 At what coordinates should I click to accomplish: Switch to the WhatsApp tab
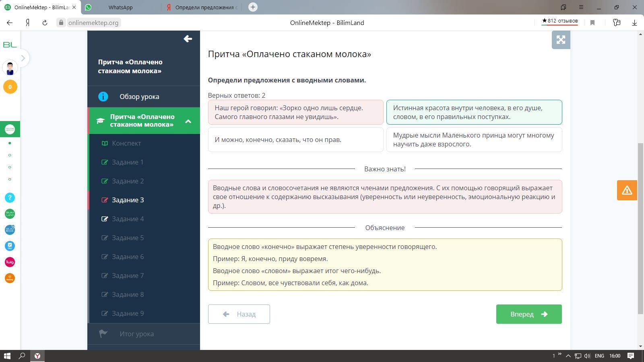(120, 7)
